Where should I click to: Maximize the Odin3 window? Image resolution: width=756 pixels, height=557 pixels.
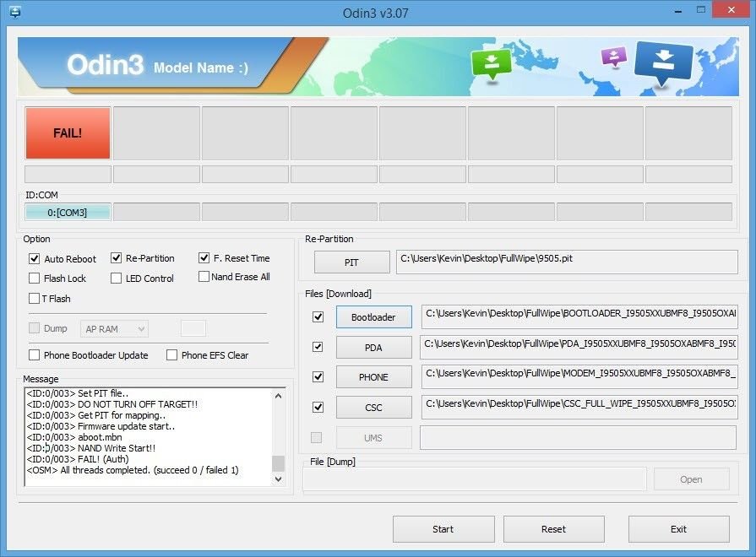click(x=701, y=9)
